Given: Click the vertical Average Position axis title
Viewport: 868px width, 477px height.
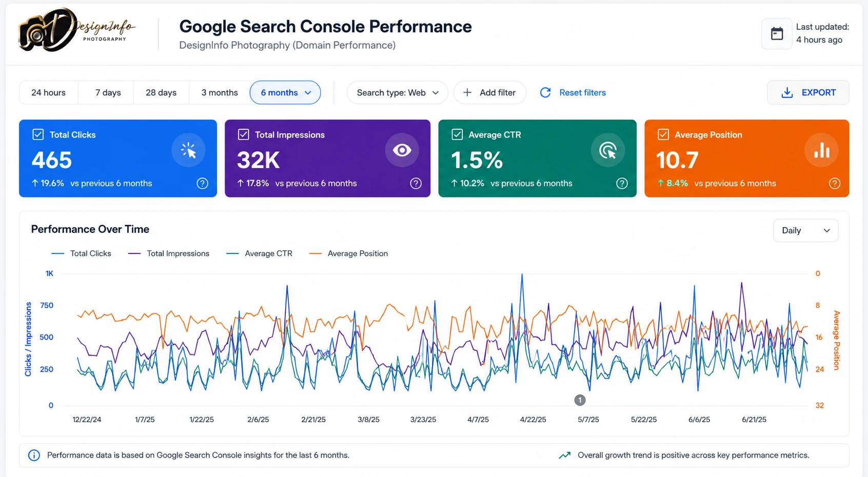Looking at the screenshot, I should [836, 341].
